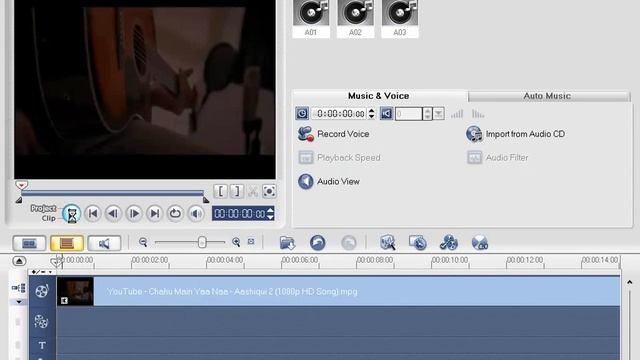Set the mark-in point with left bracket button
Viewport: 640px width, 360px height.
coord(221,191)
